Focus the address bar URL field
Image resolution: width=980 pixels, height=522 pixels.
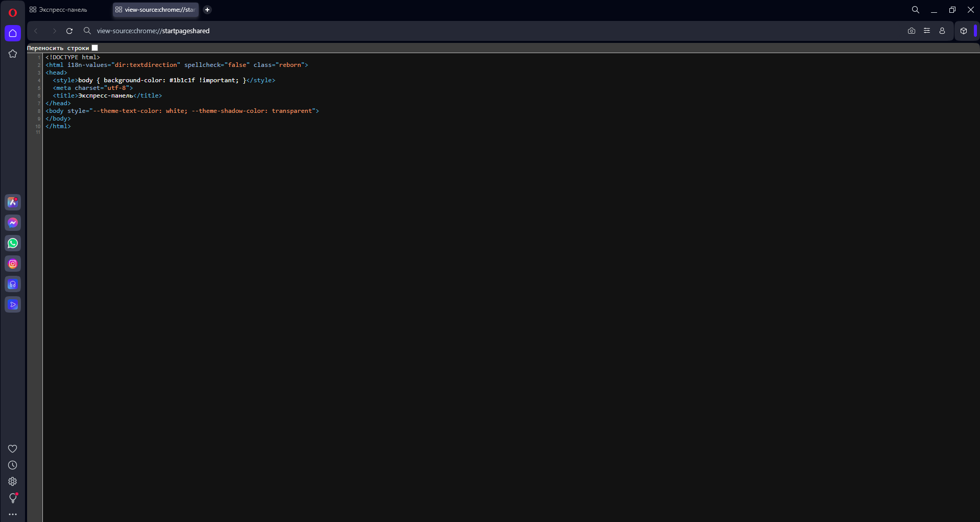153,31
